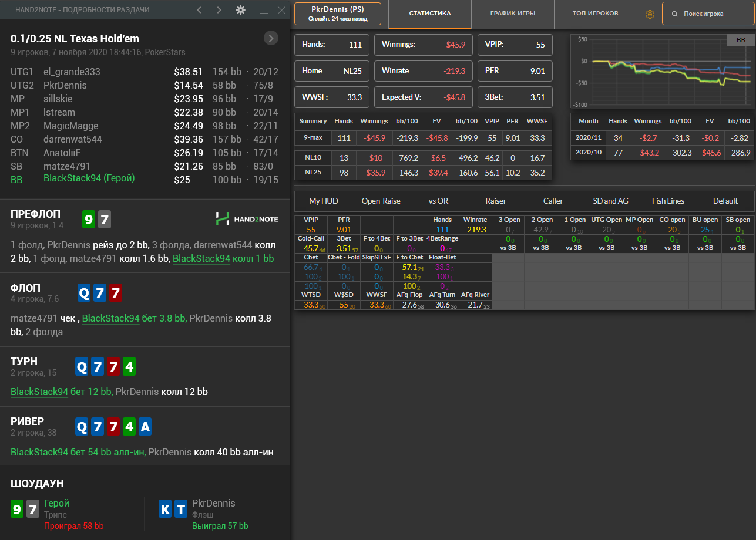This screenshot has height=540, width=756.
Task: Click the Winrate -219.3 stat box
Action: point(424,71)
